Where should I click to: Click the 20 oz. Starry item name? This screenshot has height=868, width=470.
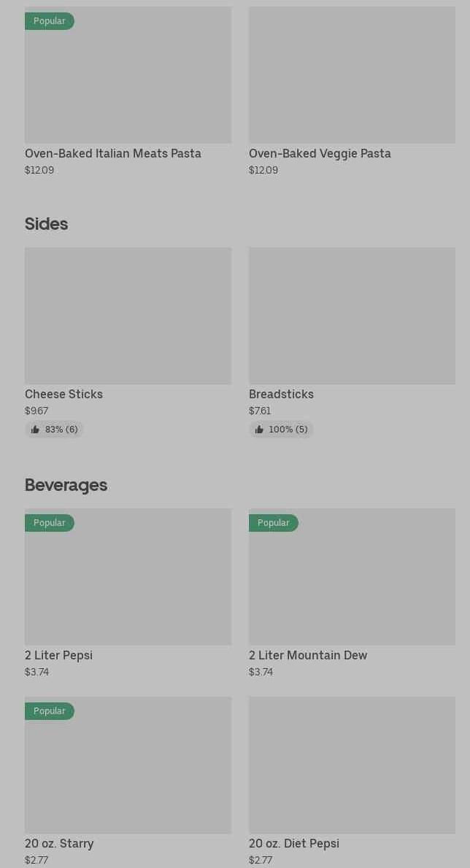click(59, 843)
